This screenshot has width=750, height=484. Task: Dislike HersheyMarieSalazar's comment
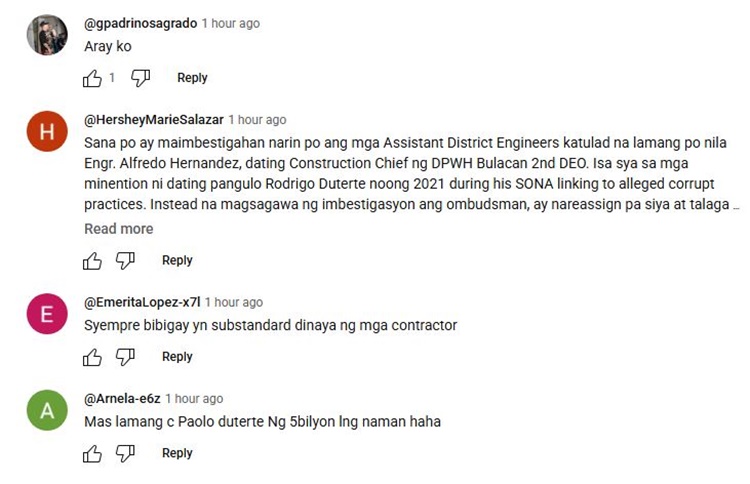[125, 261]
